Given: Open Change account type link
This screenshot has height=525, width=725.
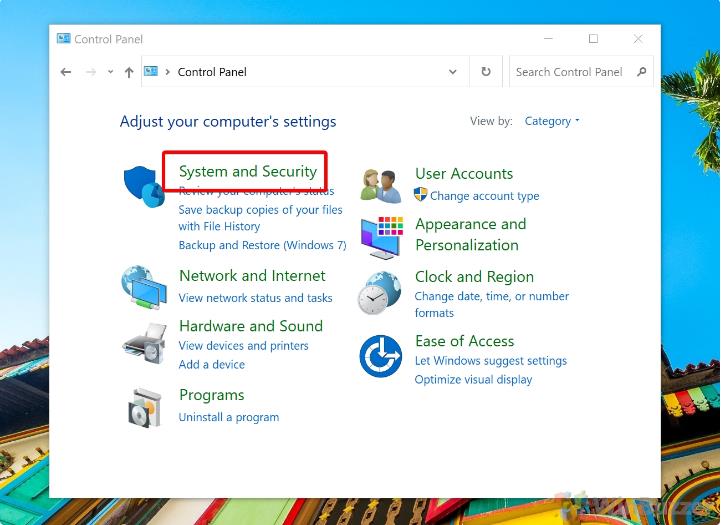Looking at the screenshot, I should click(x=484, y=196).
